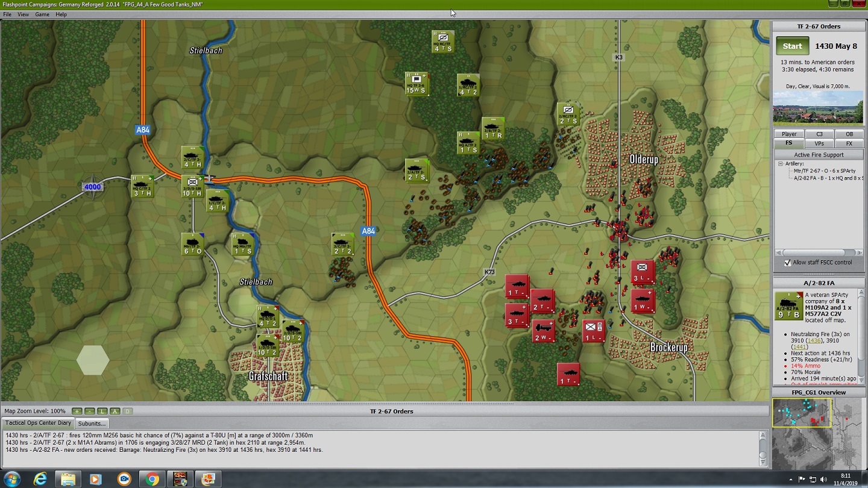Select the 2/C/TF 4 T H counter
Screen dimensions: 868x488
click(x=193, y=157)
